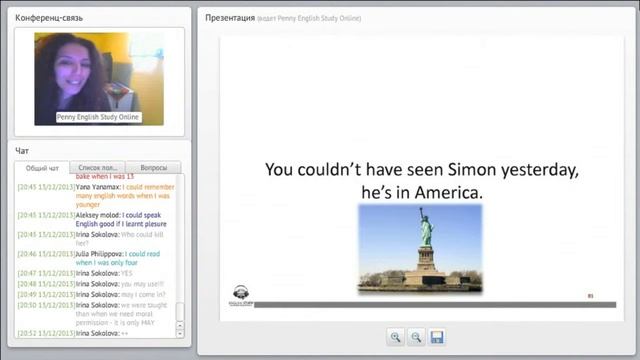640x360 pixels.
Task: Click the headphones logo on the slide
Action: pos(241,296)
